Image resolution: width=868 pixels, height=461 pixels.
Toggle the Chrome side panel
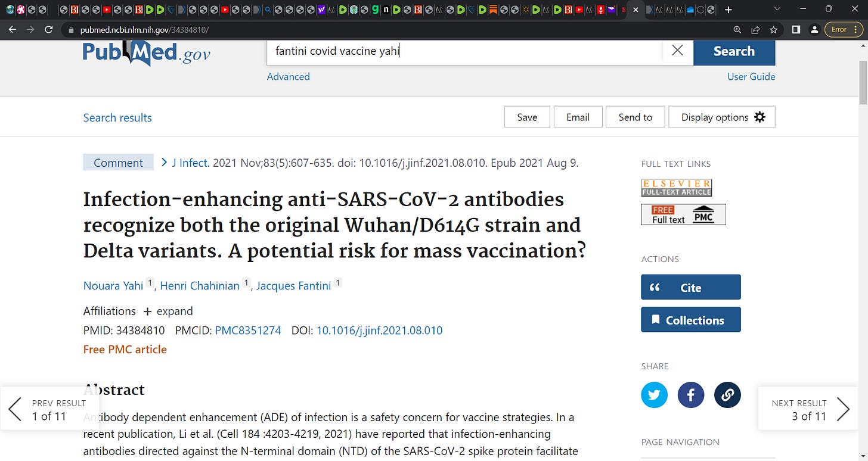(796, 29)
